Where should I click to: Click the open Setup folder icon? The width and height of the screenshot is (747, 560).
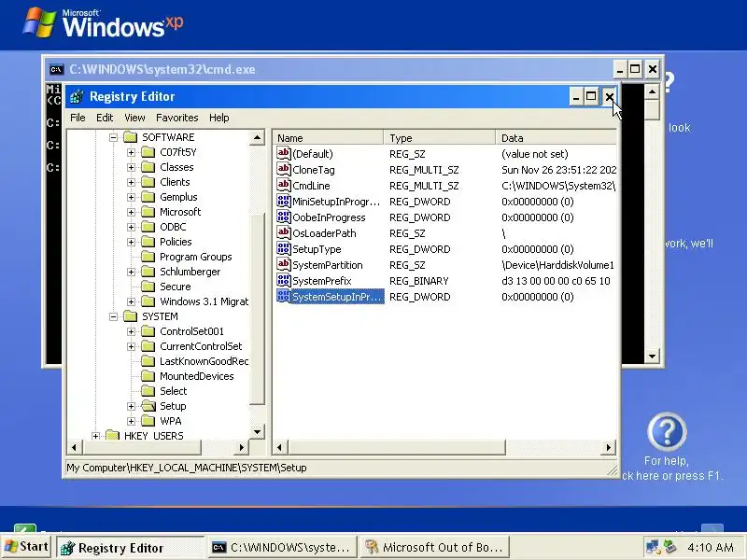pyautogui.click(x=148, y=406)
